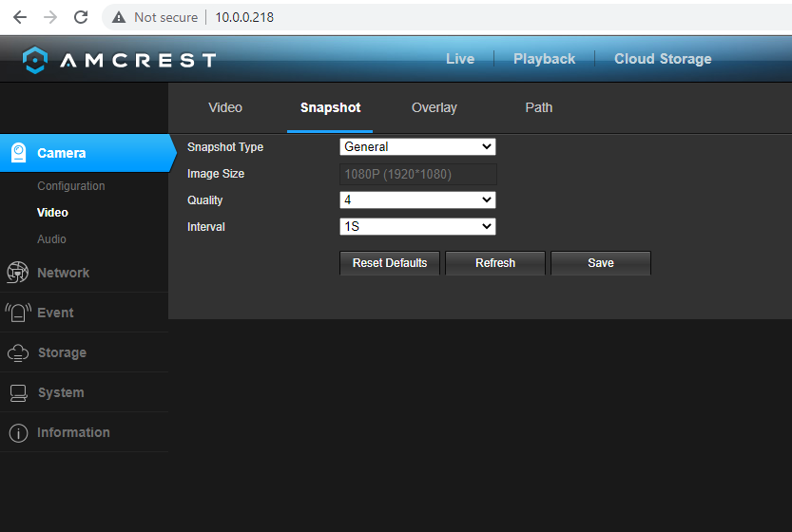Reload the page with refresh icon
The image size is (792, 532).
pos(81,17)
